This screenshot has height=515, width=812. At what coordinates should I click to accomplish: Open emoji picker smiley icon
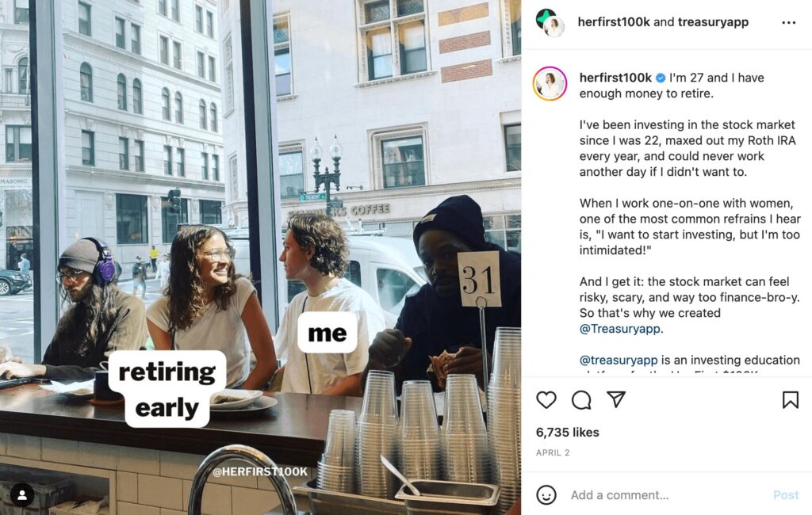point(546,495)
